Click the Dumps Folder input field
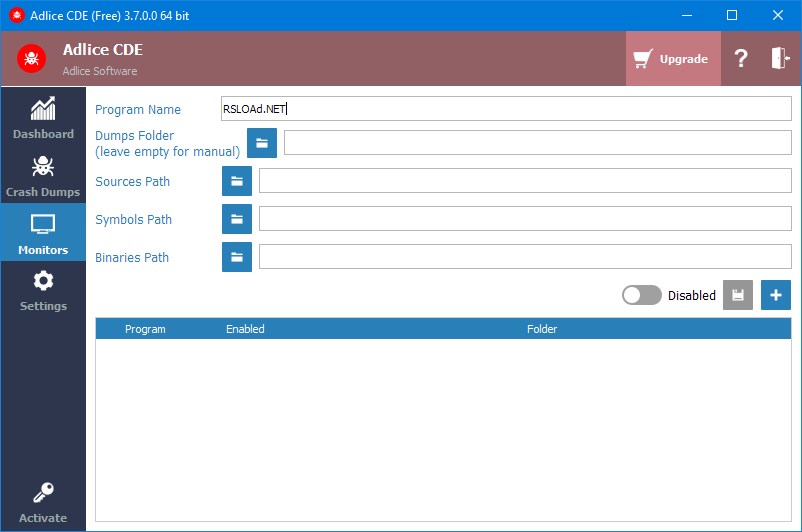The height and width of the screenshot is (532, 802). [538, 142]
